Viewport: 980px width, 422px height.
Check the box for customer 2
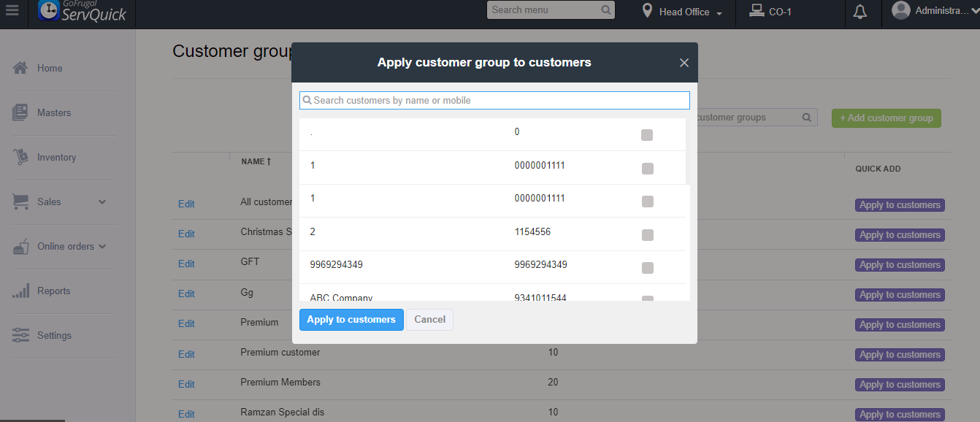pos(647,235)
